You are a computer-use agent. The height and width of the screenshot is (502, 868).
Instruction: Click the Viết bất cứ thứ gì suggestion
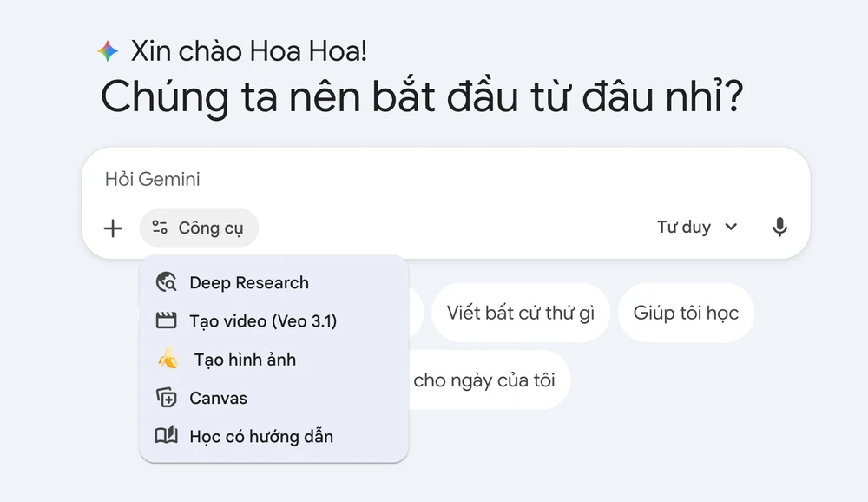click(520, 313)
